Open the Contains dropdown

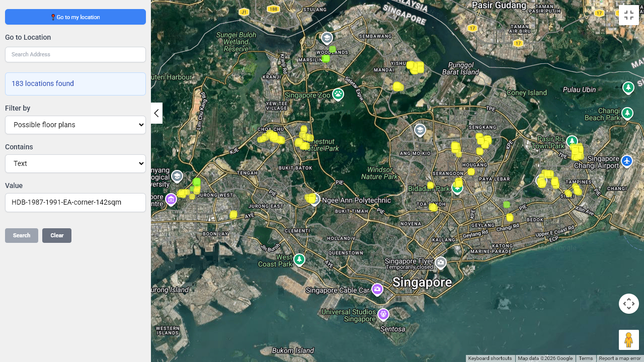[x=75, y=163]
